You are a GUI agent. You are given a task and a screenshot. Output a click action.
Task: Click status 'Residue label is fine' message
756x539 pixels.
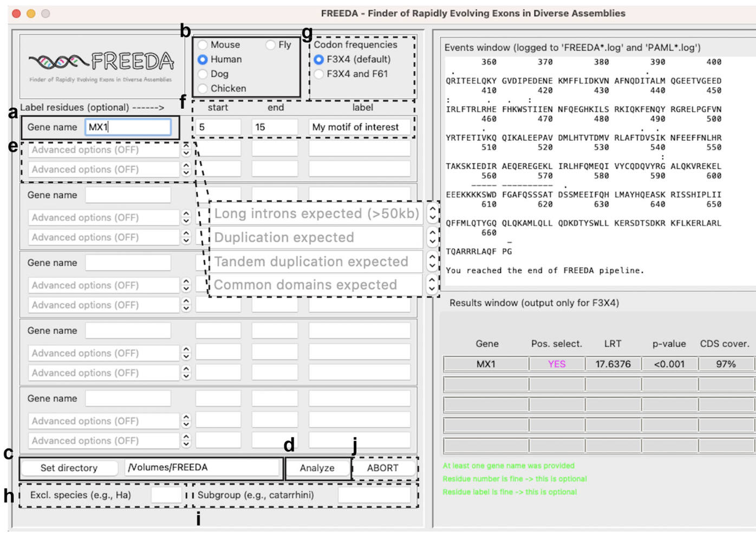[x=510, y=492]
